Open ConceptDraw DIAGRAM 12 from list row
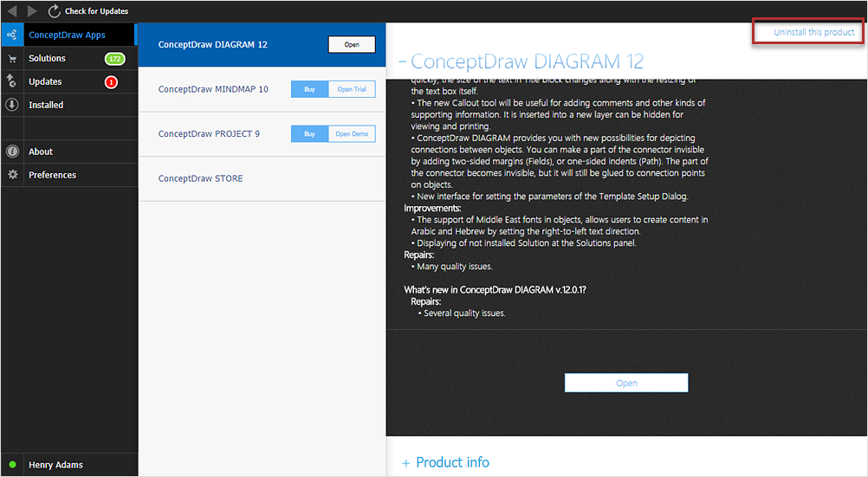The width and height of the screenshot is (868, 477). (352, 44)
